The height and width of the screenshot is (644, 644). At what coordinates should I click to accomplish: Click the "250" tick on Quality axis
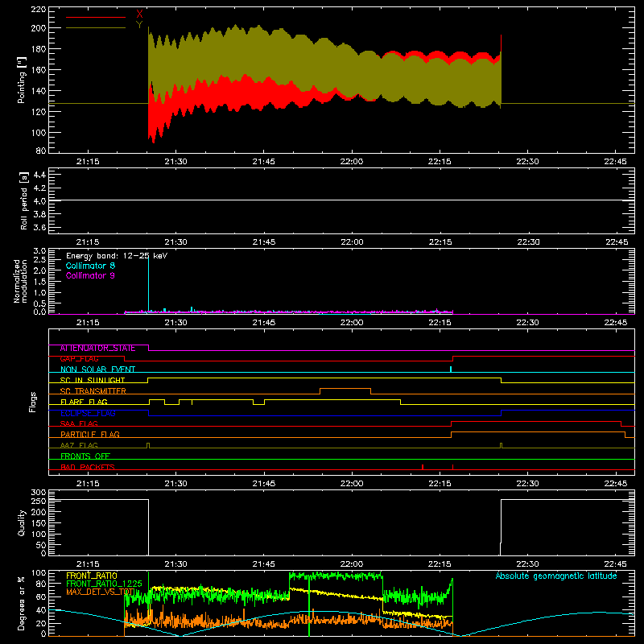click(x=39, y=501)
